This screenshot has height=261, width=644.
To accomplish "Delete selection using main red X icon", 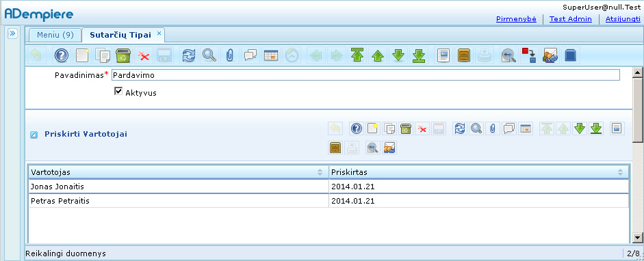I will tap(143, 55).
